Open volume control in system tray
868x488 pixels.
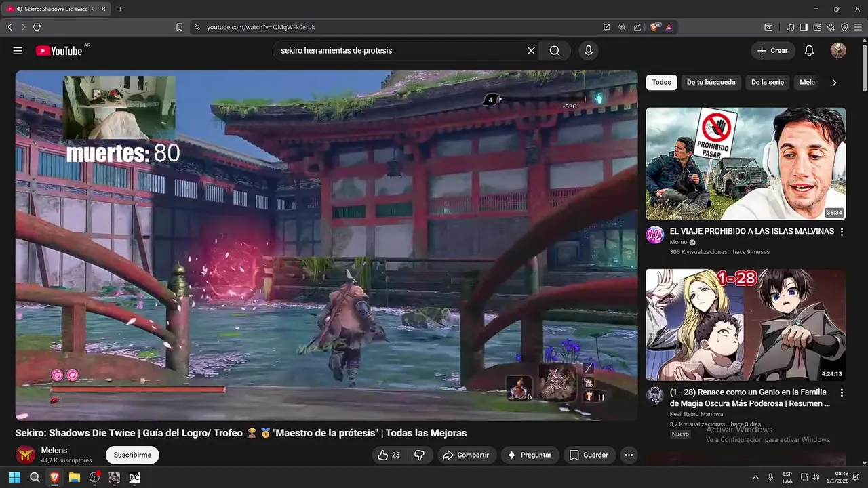click(x=815, y=477)
